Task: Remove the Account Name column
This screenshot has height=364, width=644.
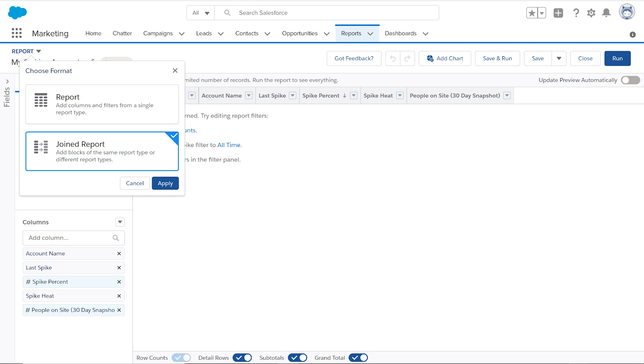Action: (x=119, y=254)
